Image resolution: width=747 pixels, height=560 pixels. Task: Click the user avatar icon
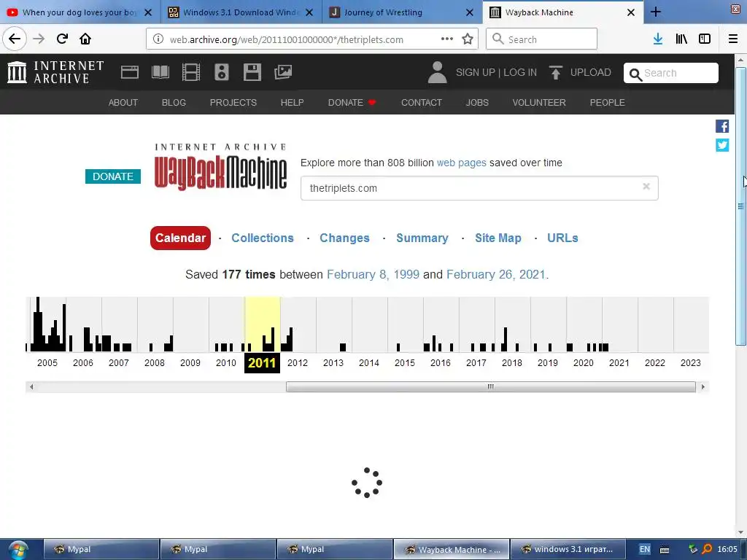click(x=437, y=72)
